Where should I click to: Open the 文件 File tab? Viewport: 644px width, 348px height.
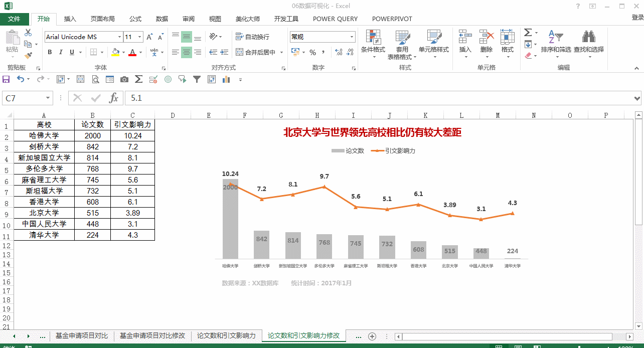pos(15,19)
